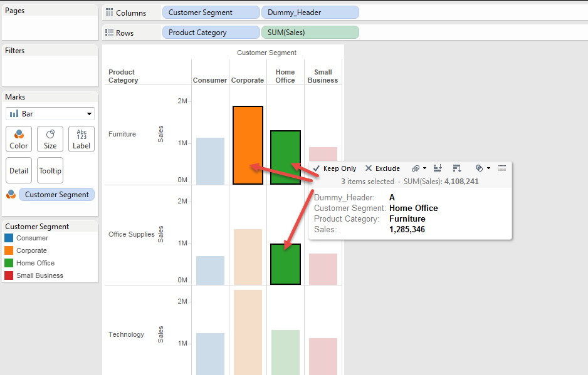Open the Bar mark type dropdown
This screenshot has height=375, width=588.
coord(50,113)
